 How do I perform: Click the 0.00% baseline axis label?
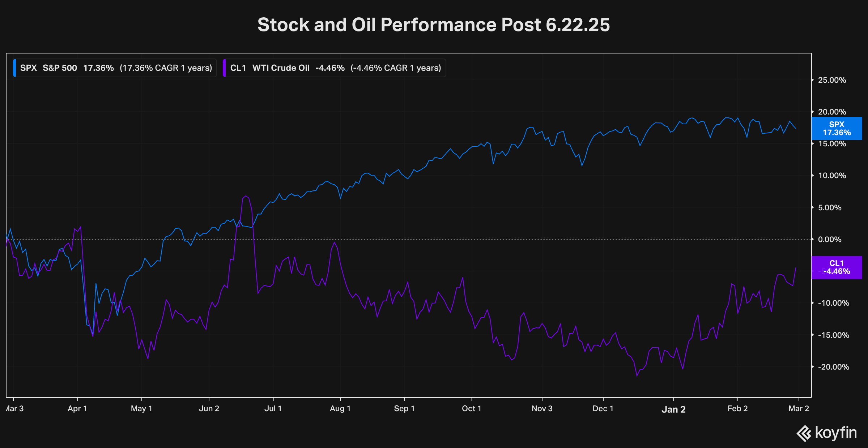830,240
